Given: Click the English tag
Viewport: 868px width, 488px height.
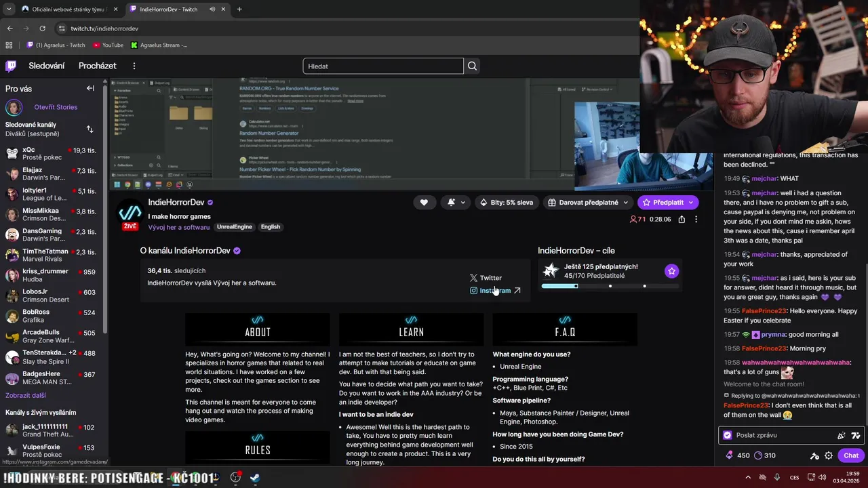Looking at the screenshot, I should click(270, 227).
